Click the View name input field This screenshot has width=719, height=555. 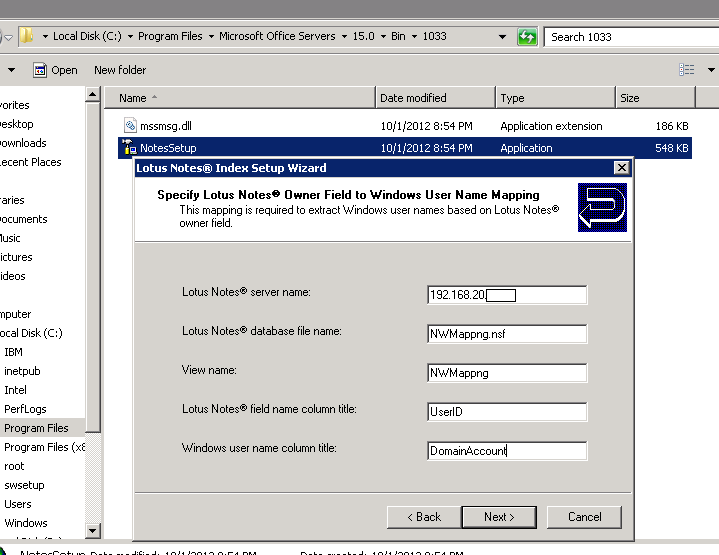click(507, 373)
